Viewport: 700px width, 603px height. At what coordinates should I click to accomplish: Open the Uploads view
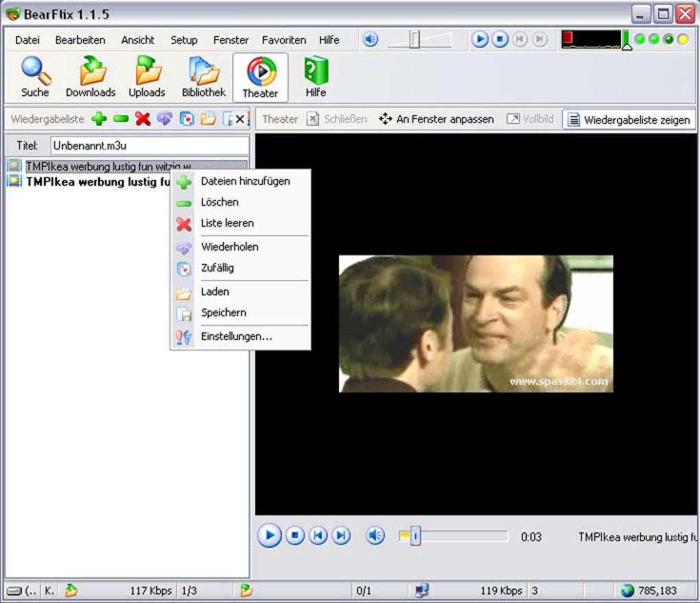(x=147, y=78)
